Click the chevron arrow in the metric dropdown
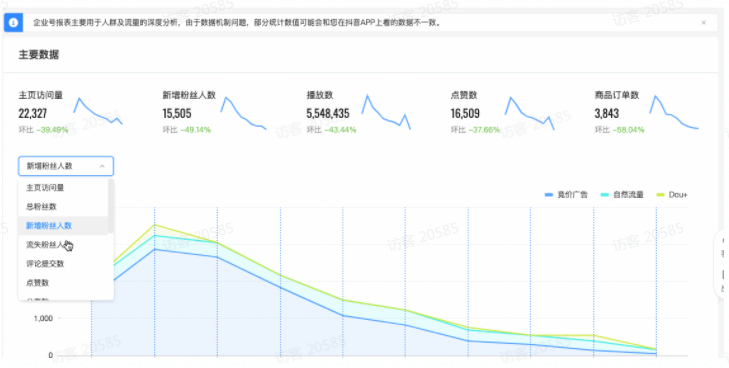Viewport: 729px width, 368px height. click(102, 166)
